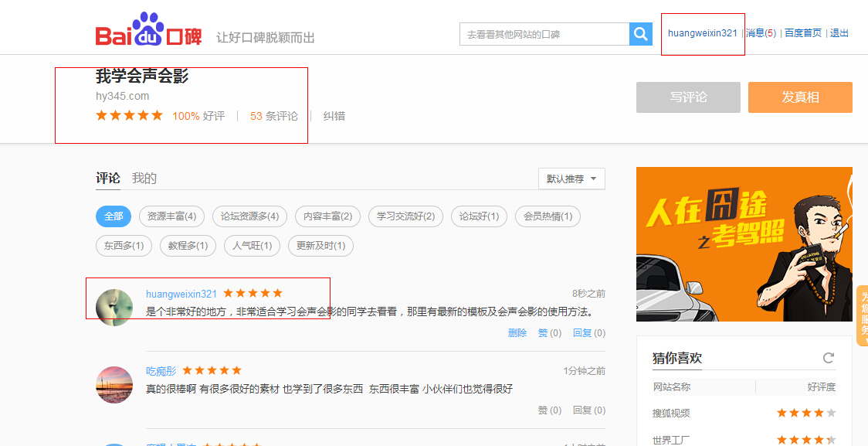Click the 发真相 orange button

click(801, 97)
